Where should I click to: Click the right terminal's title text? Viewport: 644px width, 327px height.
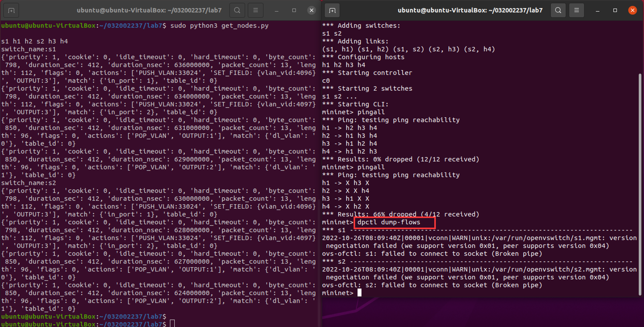pyautogui.click(x=470, y=10)
